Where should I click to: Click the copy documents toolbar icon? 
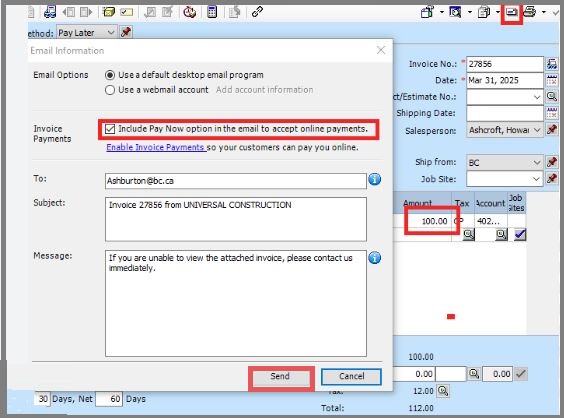pos(484,12)
